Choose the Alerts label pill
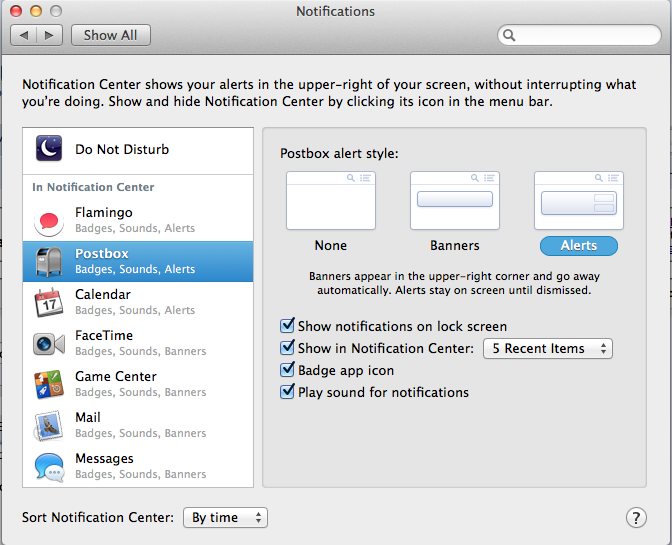Viewport: 672px width, 545px height. 579,246
